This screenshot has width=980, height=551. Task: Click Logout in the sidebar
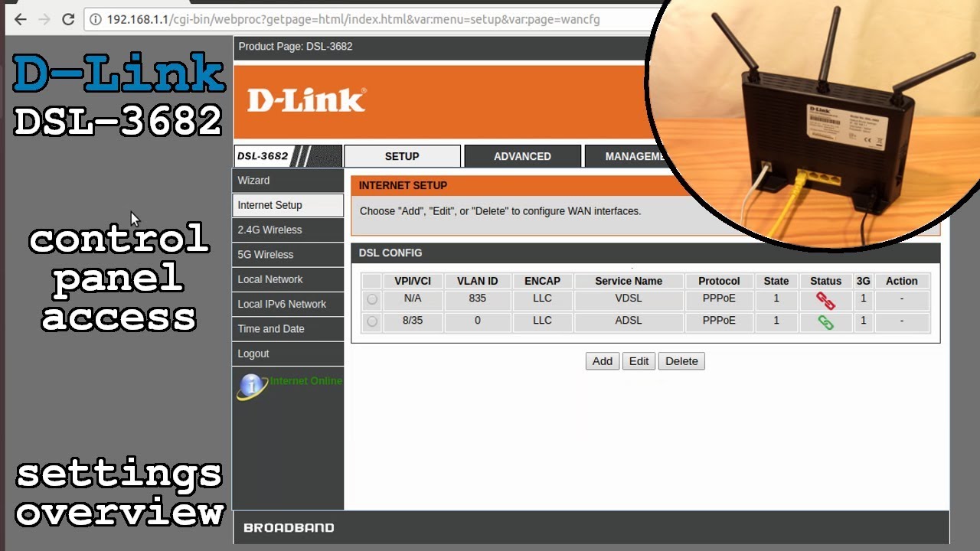tap(288, 354)
